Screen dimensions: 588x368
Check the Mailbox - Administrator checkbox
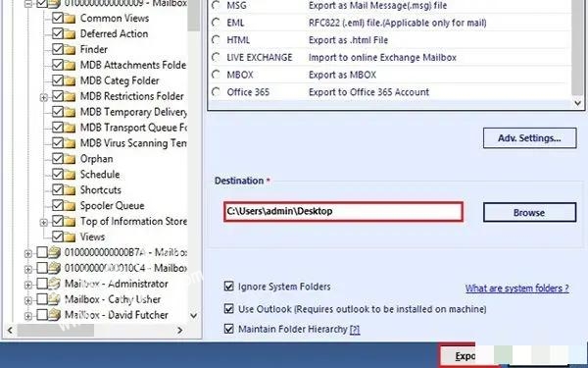pyautogui.click(x=42, y=284)
